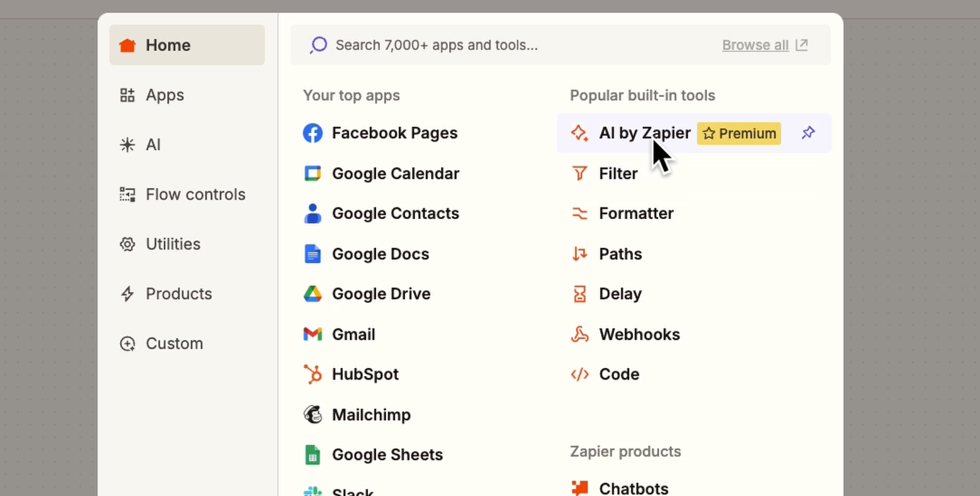
Task: Click the Google Calendar logo icon
Action: [312, 174]
